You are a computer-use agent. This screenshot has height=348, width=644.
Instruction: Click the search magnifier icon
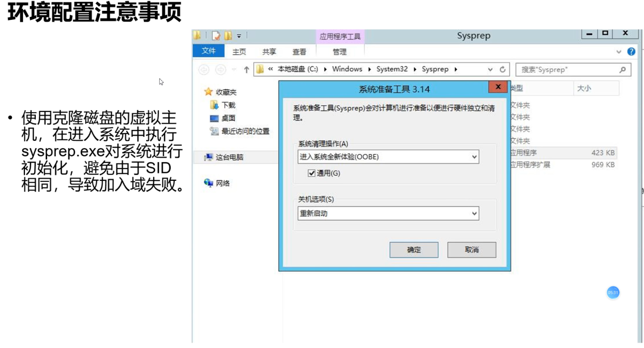(623, 70)
